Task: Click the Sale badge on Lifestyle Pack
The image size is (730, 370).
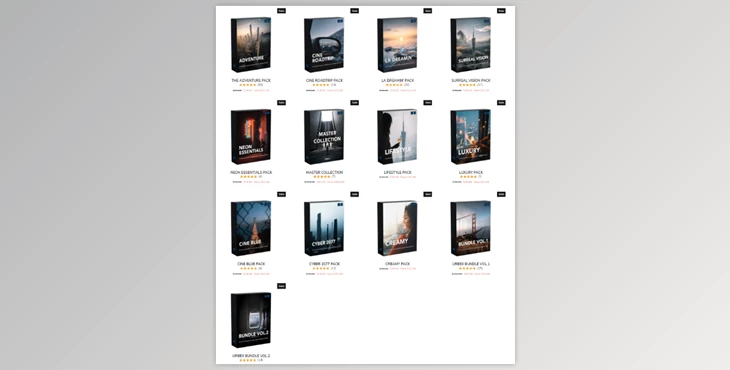Action: [x=427, y=102]
